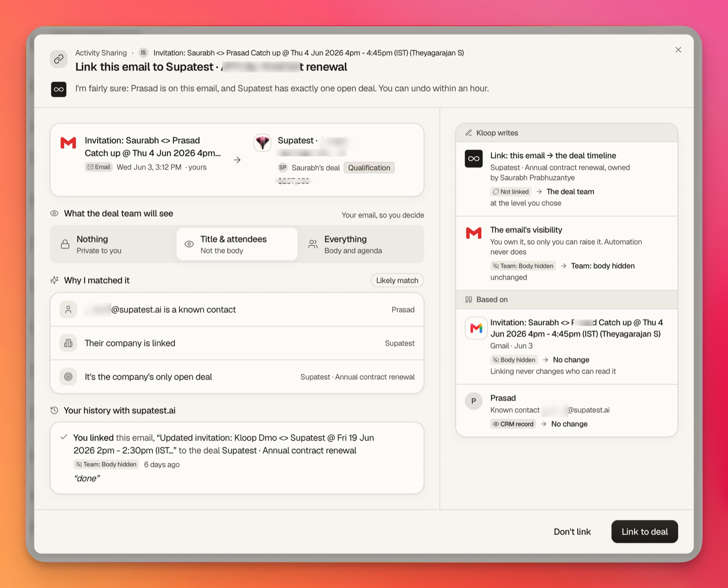Click the quote icon beside Based on
728x588 pixels.
(469, 299)
